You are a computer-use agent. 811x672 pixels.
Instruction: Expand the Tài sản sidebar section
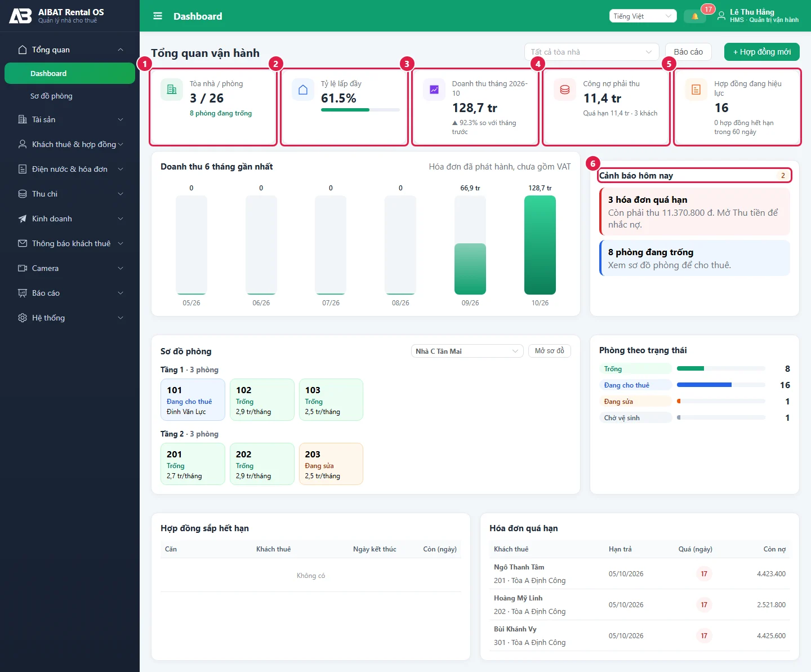(70, 119)
